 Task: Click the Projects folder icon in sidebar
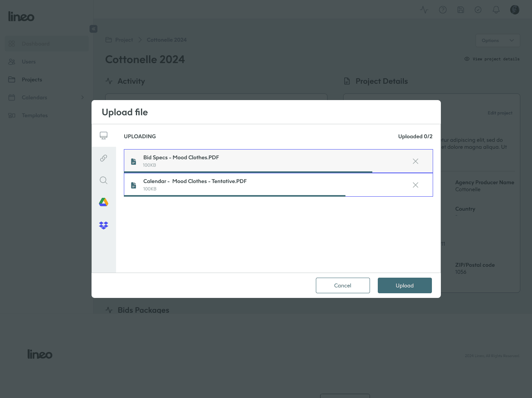coord(12,79)
